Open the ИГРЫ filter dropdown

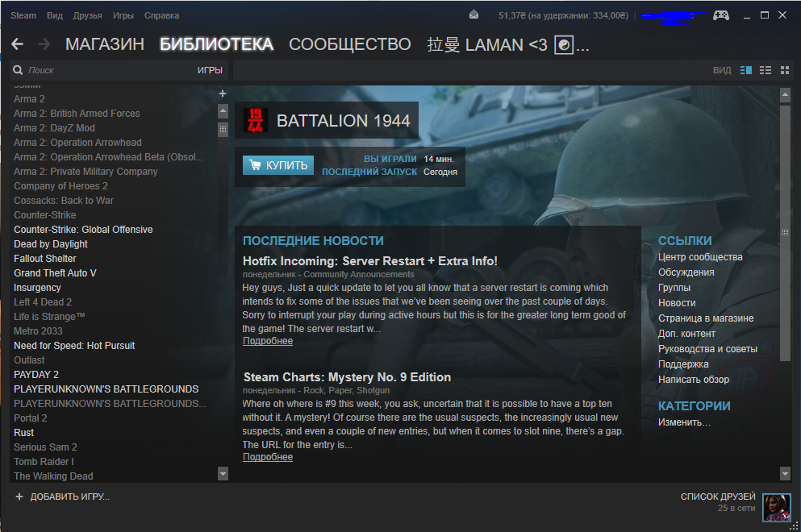pos(210,70)
